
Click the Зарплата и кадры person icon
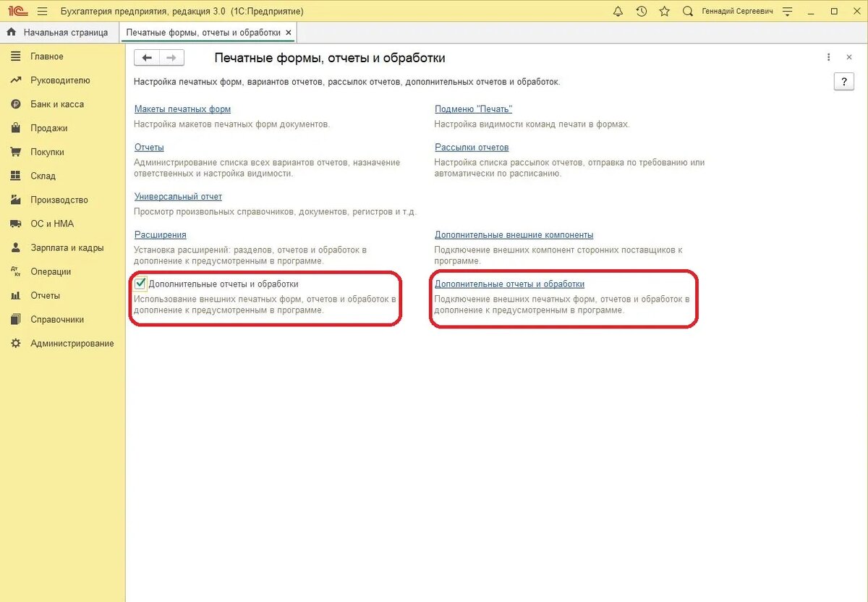[x=15, y=247]
